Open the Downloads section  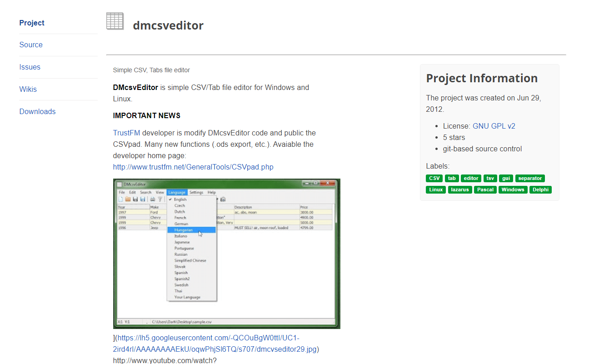(x=37, y=111)
